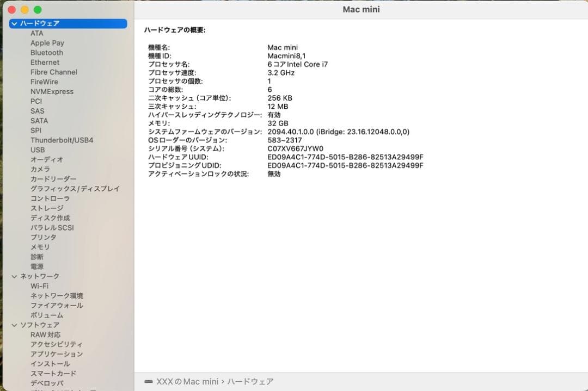
Task: Open the ファイアウォール entry
Action: coord(57,306)
